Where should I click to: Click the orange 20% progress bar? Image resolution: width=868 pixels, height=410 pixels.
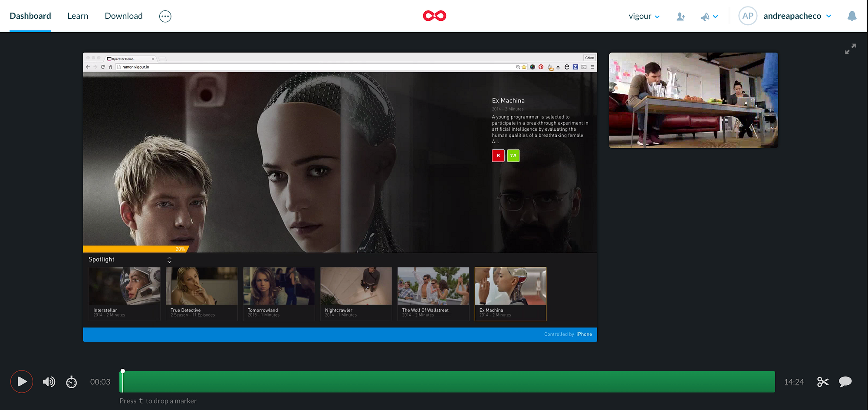pyautogui.click(x=135, y=249)
